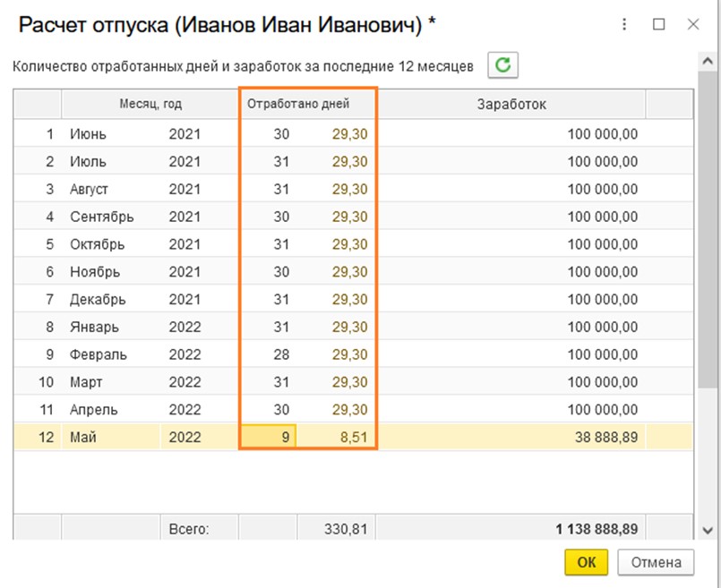Click the 29,30 value in Декабрь row
Screen dimensions: 721x588
(350, 299)
